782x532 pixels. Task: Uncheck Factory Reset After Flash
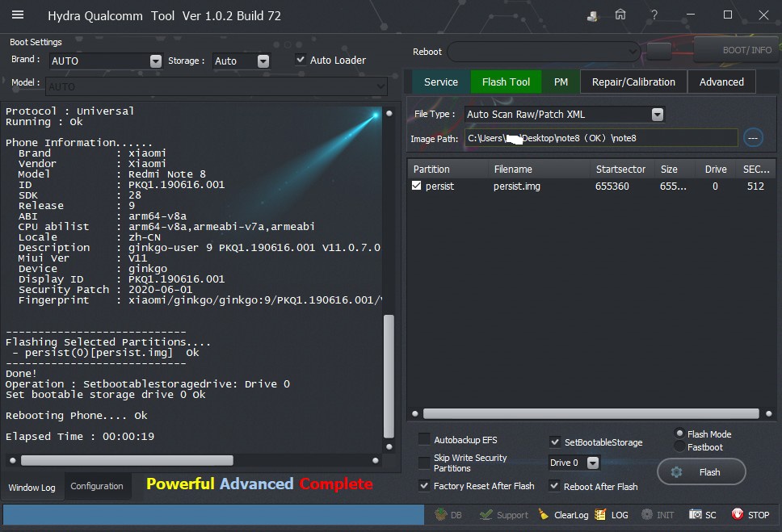(424, 486)
